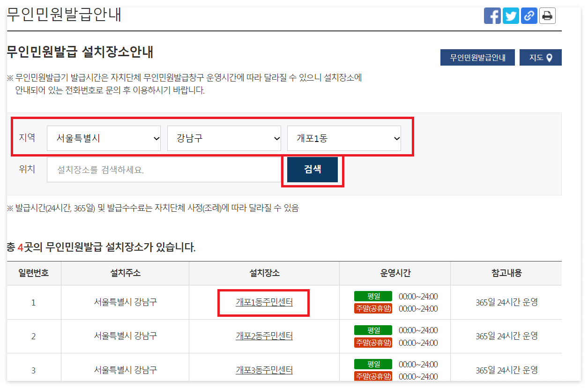Click the 무인민원발급안내 button

point(477,57)
